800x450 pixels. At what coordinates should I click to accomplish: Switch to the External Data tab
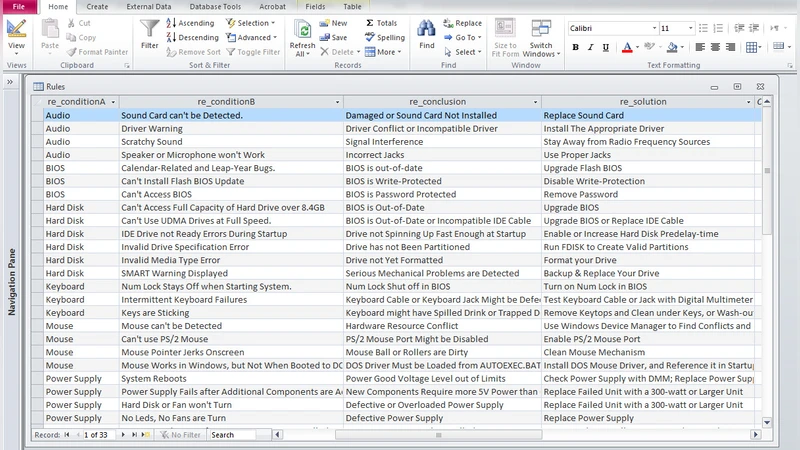148,7
